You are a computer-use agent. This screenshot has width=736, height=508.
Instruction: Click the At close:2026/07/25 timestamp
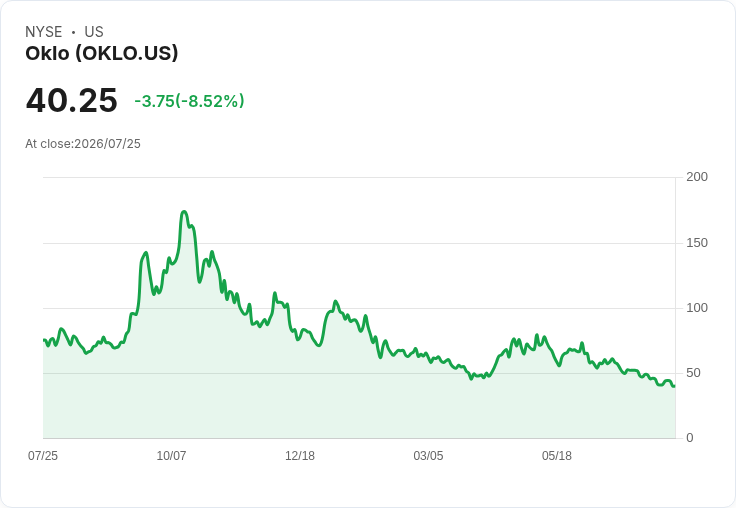tap(83, 144)
